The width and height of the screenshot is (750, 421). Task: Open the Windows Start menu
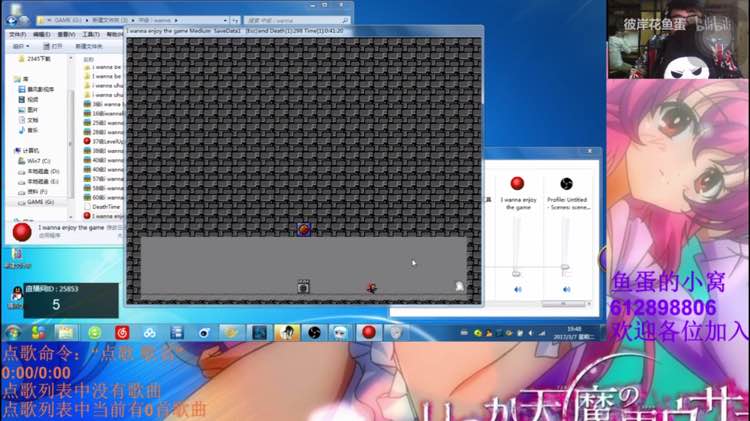pos(13,332)
